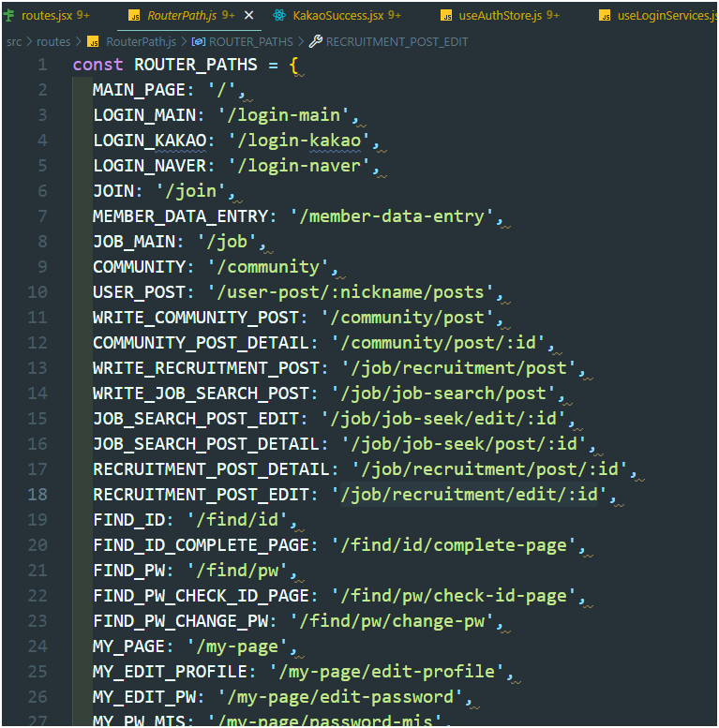Click the JOIN key on line 6
719x728 pixels.
[x=113, y=191]
